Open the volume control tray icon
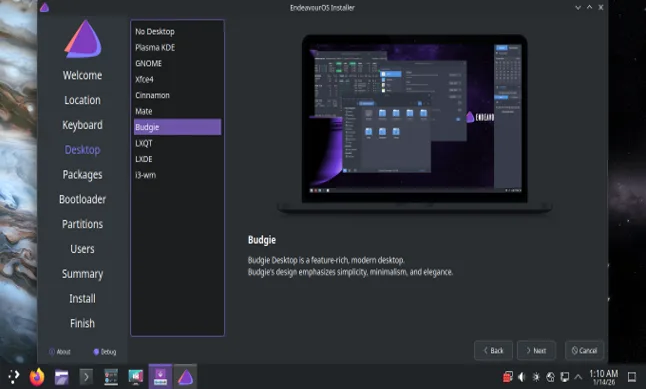 coord(522,377)
